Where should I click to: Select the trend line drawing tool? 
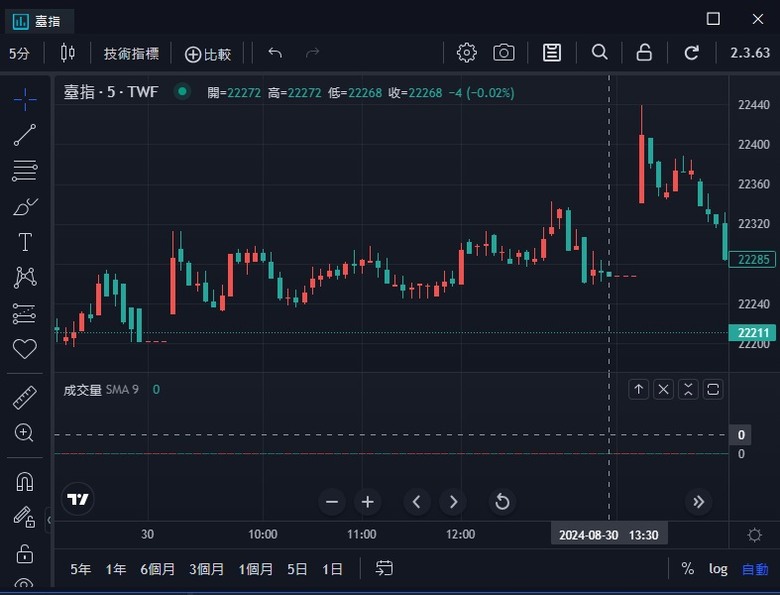(x=24, y=135)
